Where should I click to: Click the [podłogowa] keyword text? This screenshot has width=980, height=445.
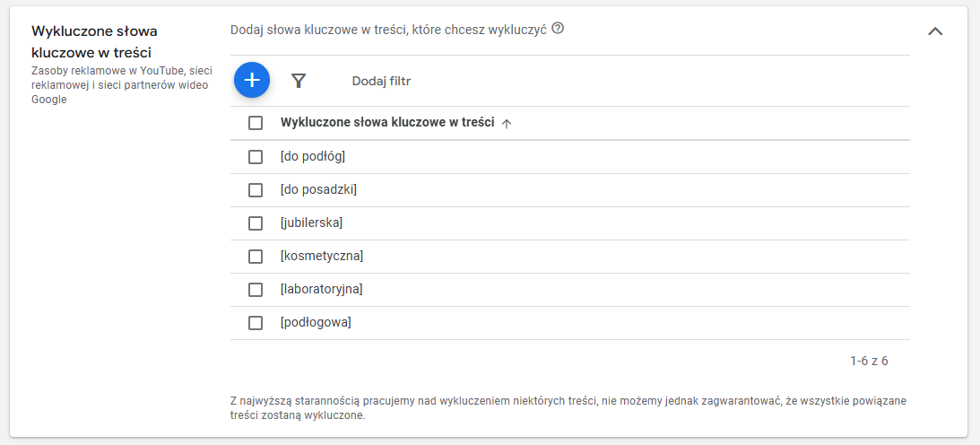(316, 323)
